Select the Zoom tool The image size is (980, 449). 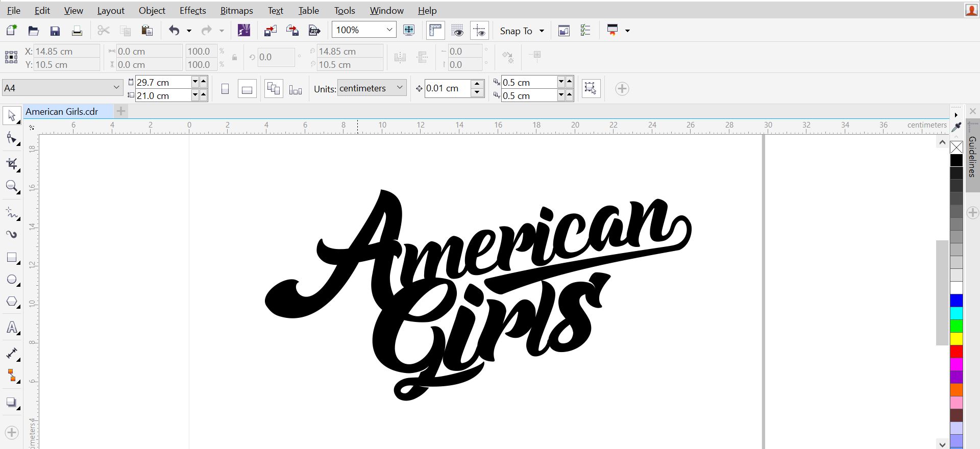click(12, 186)
